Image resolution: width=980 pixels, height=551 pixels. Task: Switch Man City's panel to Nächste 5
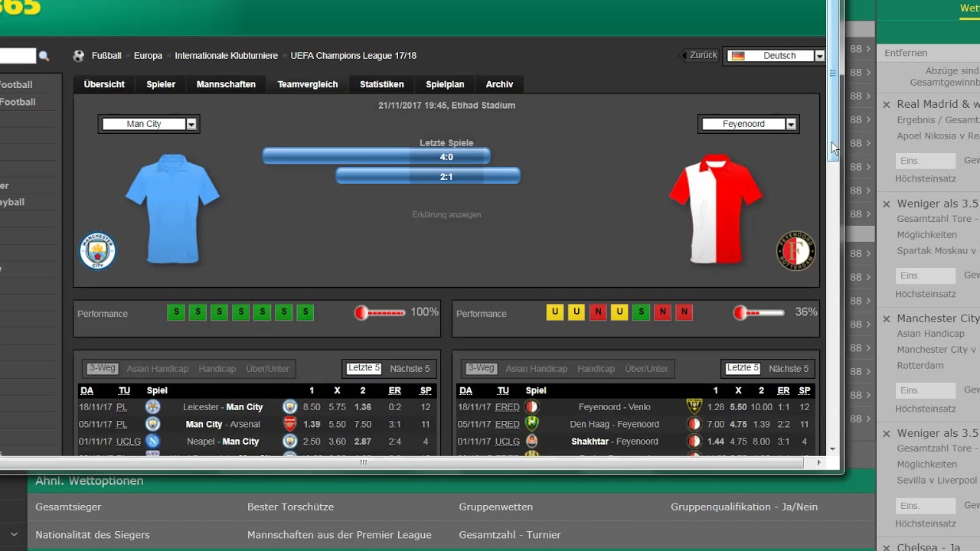pos(410,369)
